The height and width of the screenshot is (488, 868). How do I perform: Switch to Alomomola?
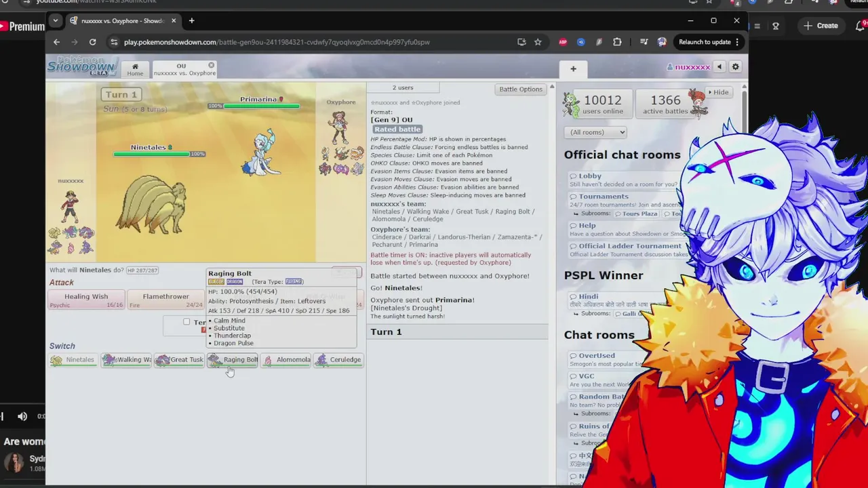click(285, 360)
